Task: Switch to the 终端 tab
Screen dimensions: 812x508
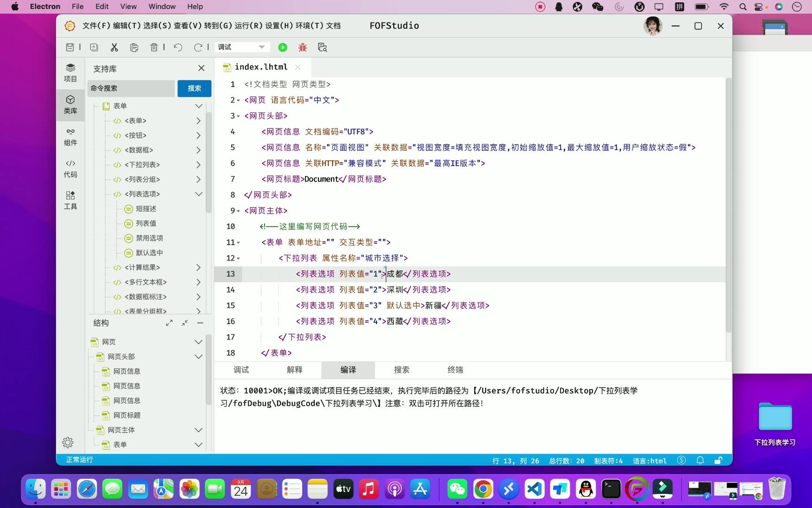Action: point(454,370)
